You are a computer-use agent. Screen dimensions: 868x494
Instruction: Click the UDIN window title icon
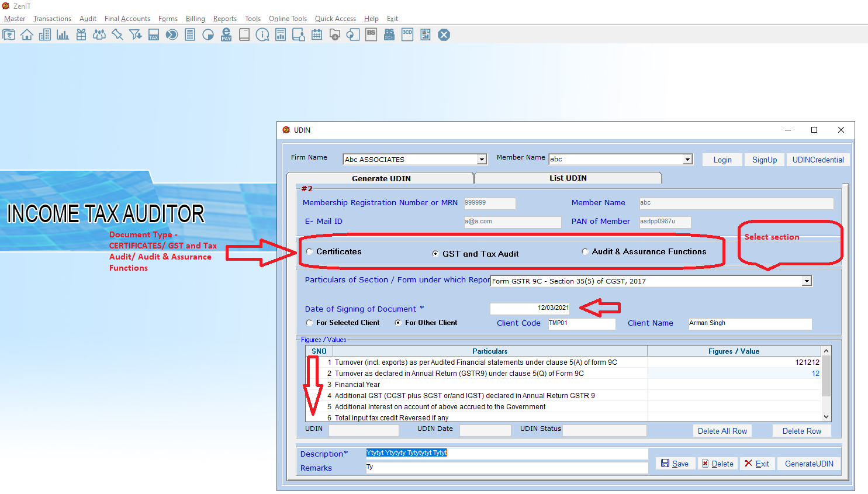coord(286,130)
